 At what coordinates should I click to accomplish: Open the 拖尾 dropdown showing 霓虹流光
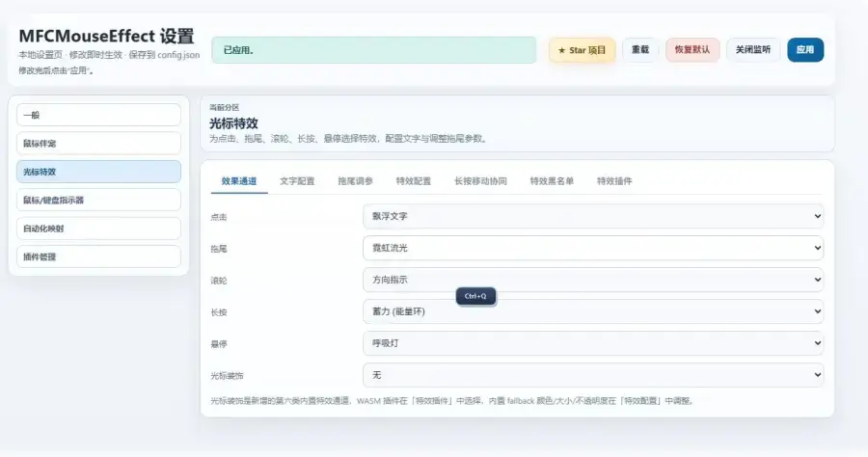593,248
